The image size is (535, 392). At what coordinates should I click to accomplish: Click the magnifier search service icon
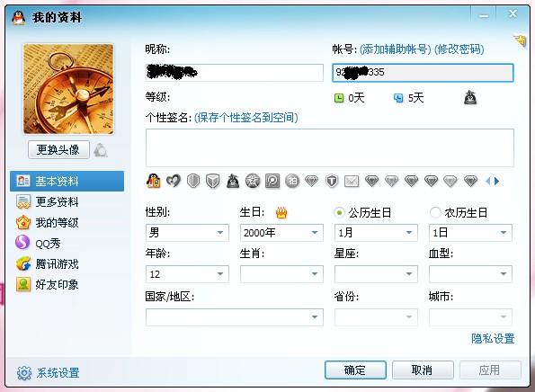coord(272,181)
